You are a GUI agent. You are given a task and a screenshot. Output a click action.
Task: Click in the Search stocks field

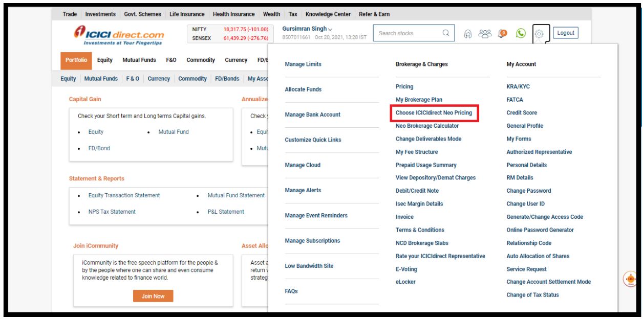(x=407, y=33)
